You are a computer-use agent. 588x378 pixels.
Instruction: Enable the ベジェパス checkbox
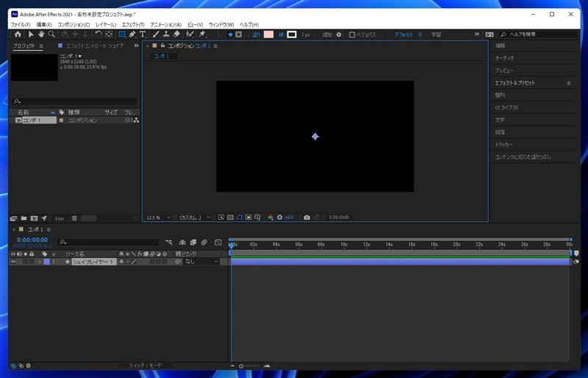coord(352,34)
